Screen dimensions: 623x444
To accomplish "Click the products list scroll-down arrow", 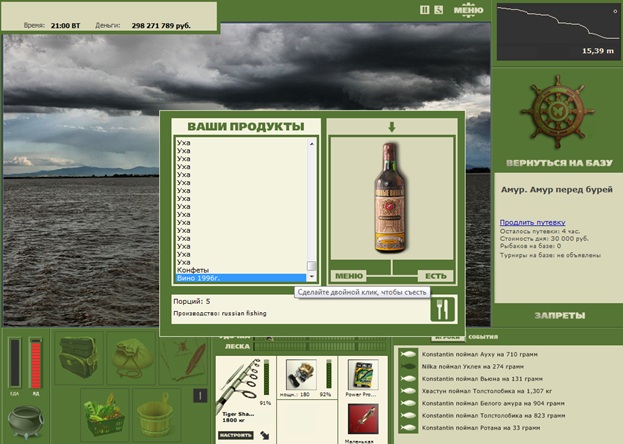I will click(x=312, y=276).
